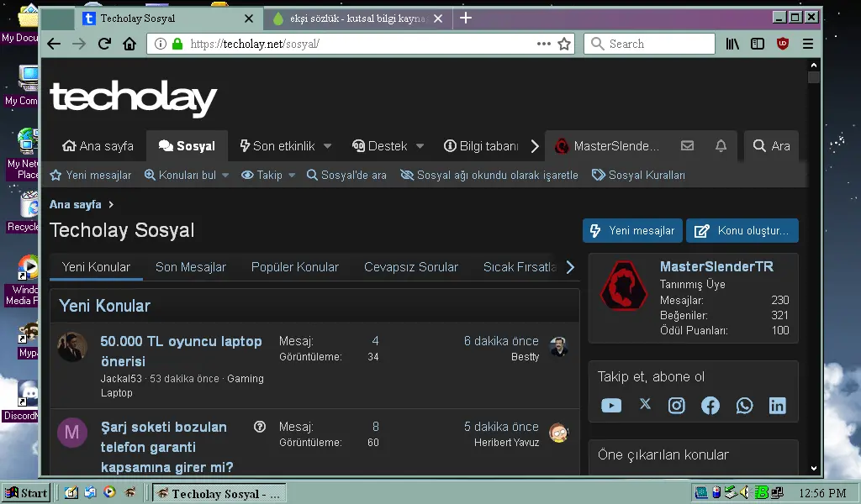Open the Şarj soketi bozulan telefon thread
Viewport: 861px width, 504px height.
tap(166, 447)
